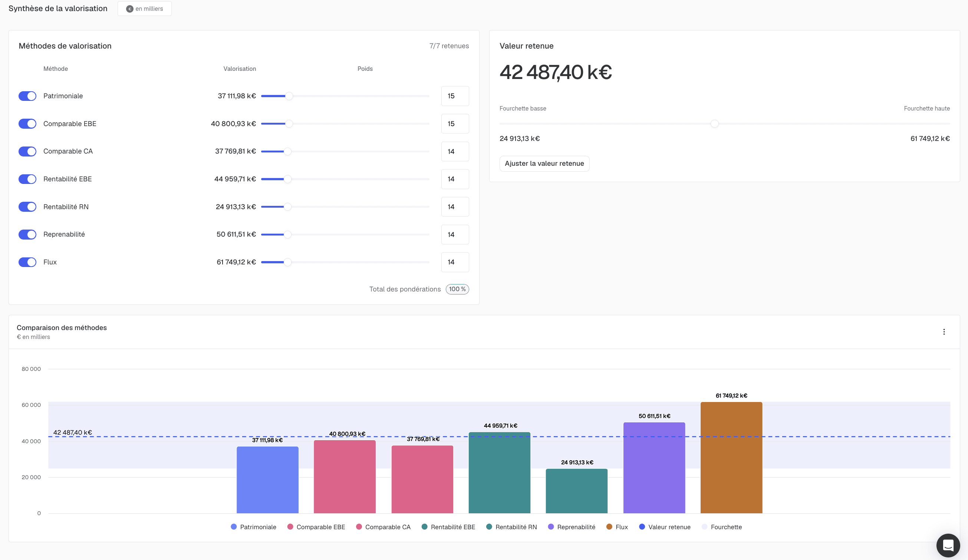Click '7/7 retenues' text
This screenshot has height=560, width=968.
[449, 46]
